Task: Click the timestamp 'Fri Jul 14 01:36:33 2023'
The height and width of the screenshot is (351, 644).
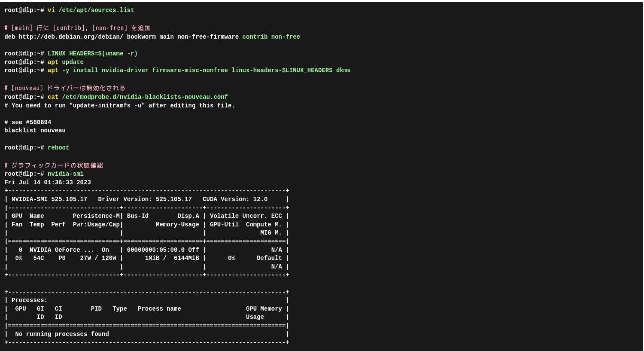Action: pos(48,183)
